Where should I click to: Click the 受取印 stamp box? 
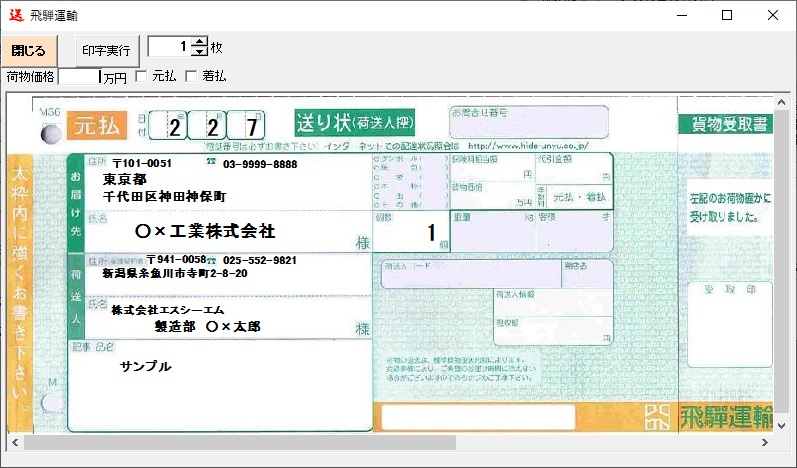tap(730, 325)
